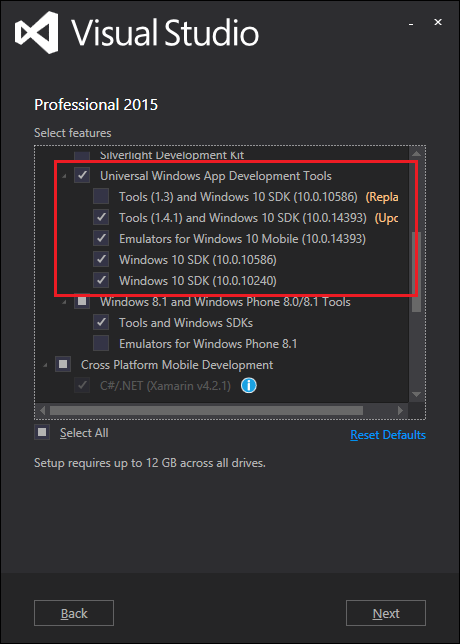The image size is (460, 644).
Task: Toggle Windows 8.1 and Windows Phone 8.0/8.1 Tools checkbox
Action: 82,302
